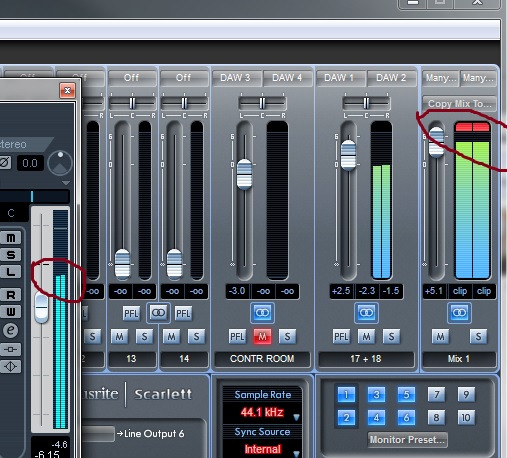Mute channel 14
Image resolution: width=507 pixels, height=458 pixels.
pos(171,337)
